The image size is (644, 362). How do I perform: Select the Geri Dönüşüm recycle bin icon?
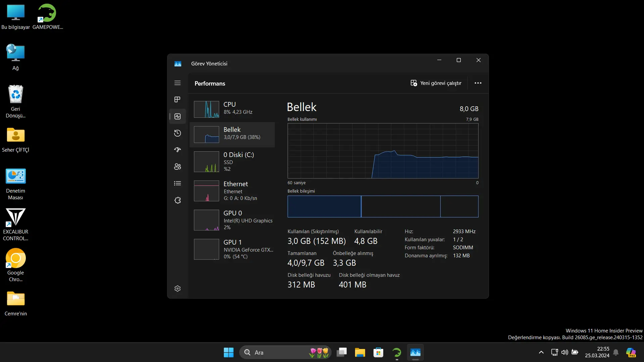pyautogui.click(x=15, y=102)
